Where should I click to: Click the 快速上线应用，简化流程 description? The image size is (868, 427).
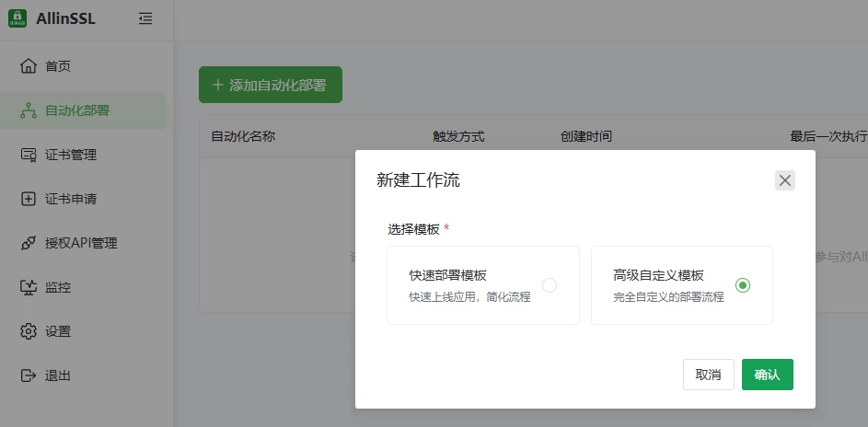pos(470,297)
